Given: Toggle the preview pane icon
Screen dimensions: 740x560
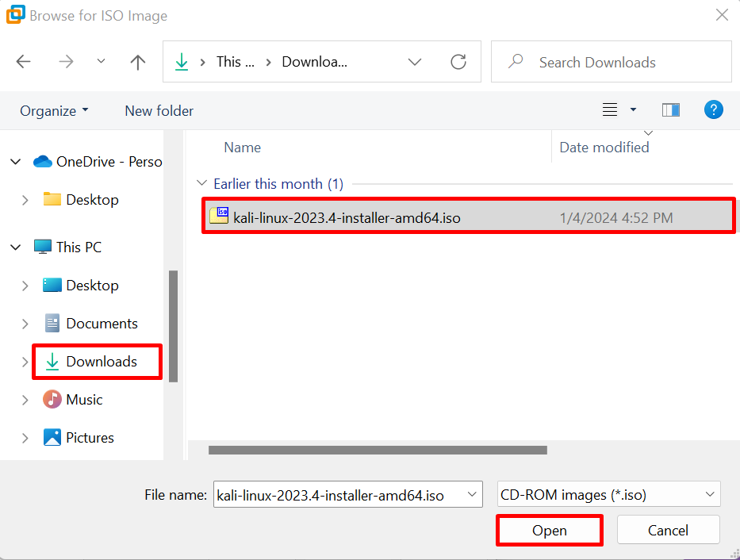Looking at the screenshot, I should coord(671,110).
